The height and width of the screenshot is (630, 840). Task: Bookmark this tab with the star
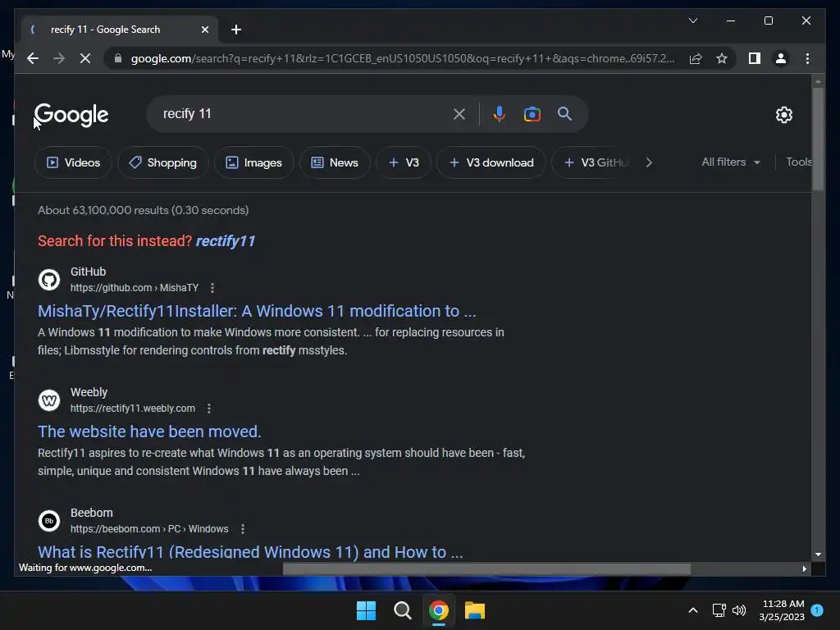722,58
